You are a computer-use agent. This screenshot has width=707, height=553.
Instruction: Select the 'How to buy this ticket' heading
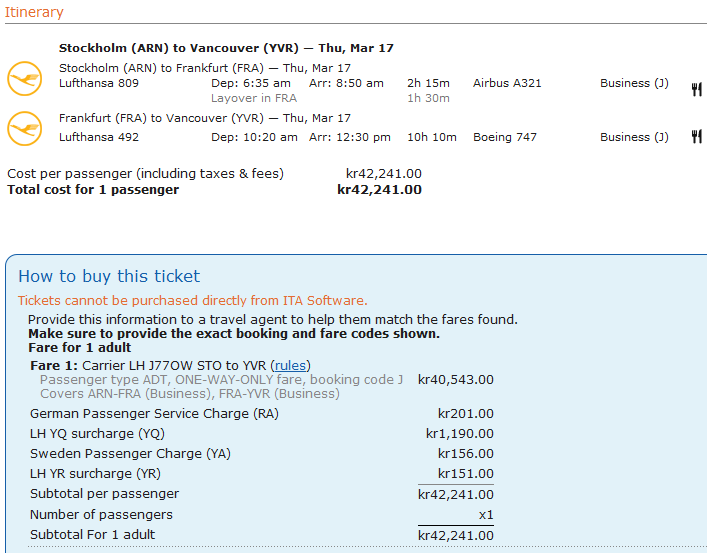coord(109,276)
